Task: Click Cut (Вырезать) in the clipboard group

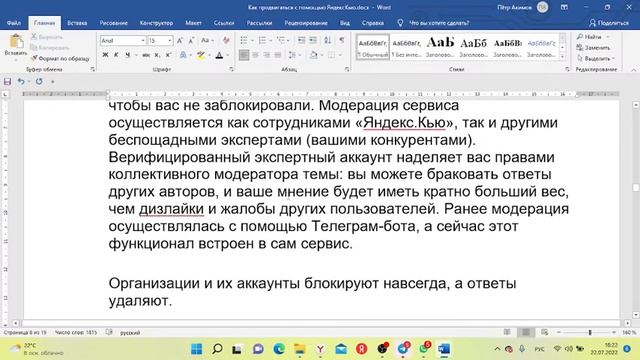Action: 47,37
